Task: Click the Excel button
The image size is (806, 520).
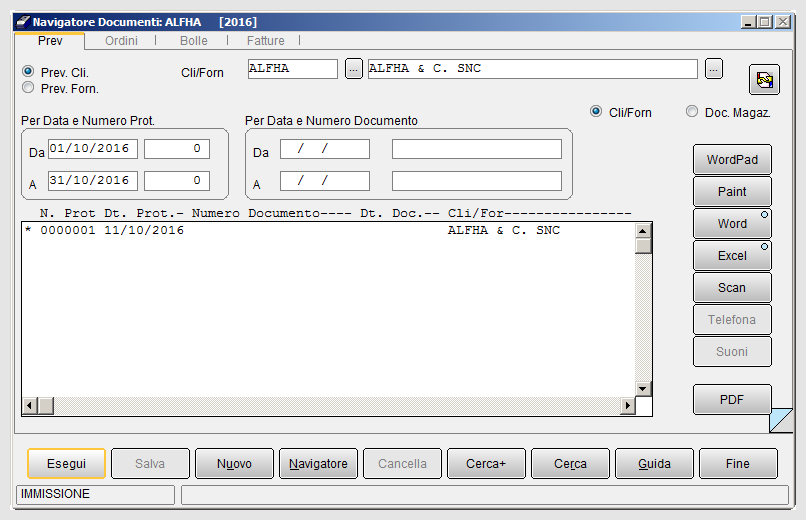Action: [x=732, y=255]
